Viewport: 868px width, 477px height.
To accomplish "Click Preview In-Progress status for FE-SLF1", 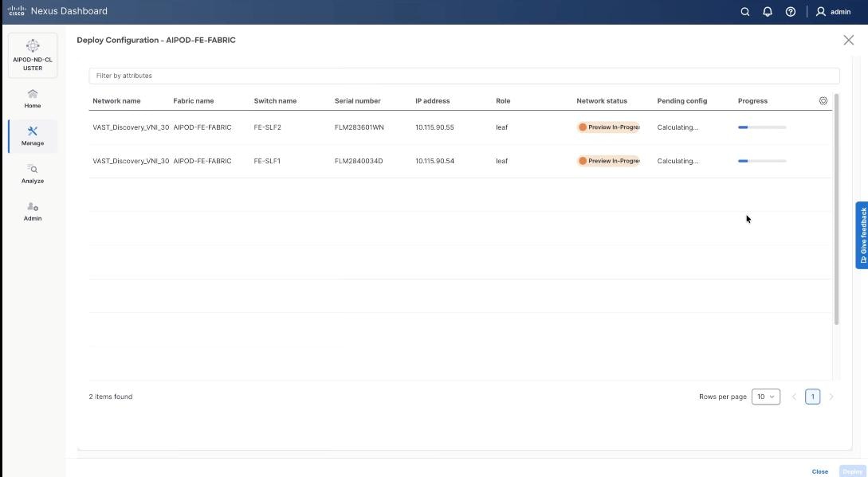I will (608, 161).
